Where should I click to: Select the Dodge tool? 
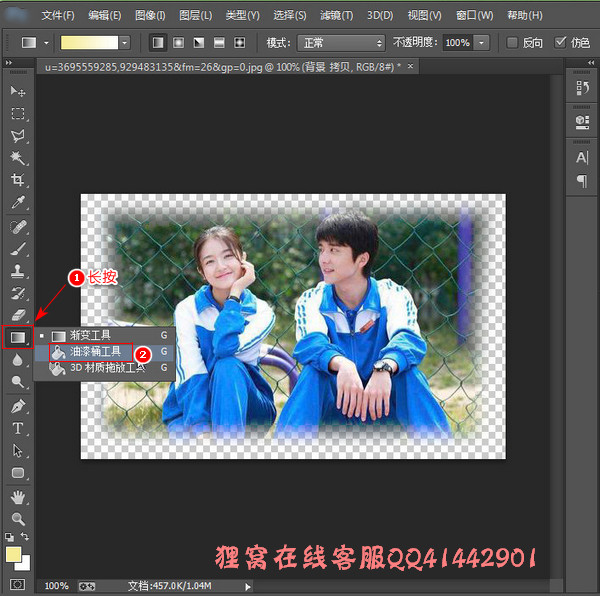[17, 382]
